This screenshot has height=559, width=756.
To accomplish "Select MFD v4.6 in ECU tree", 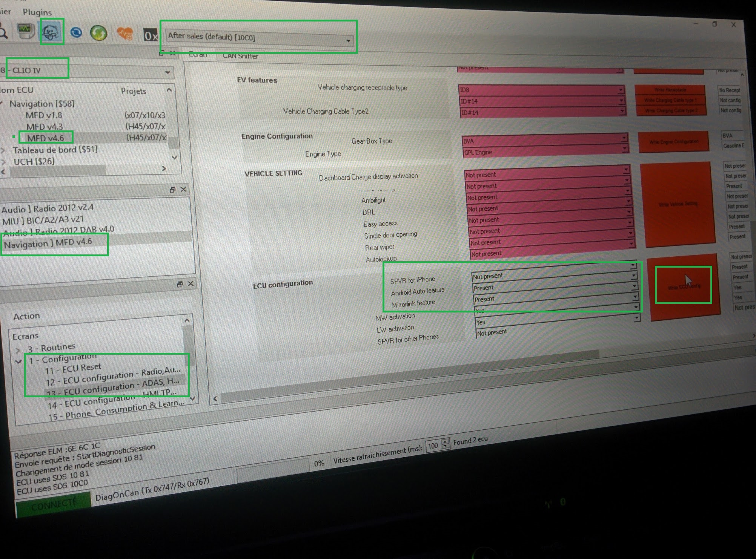I will tap(45, 138).
